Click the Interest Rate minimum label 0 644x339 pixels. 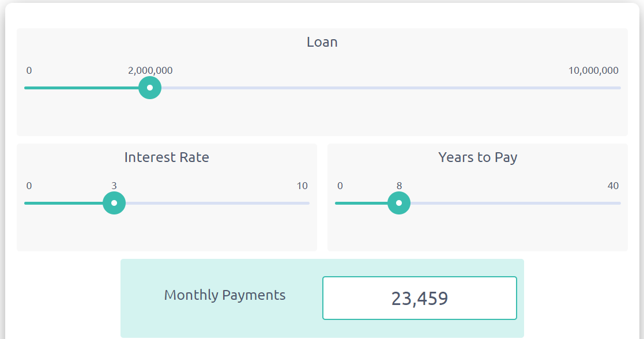tap(29, 186)
